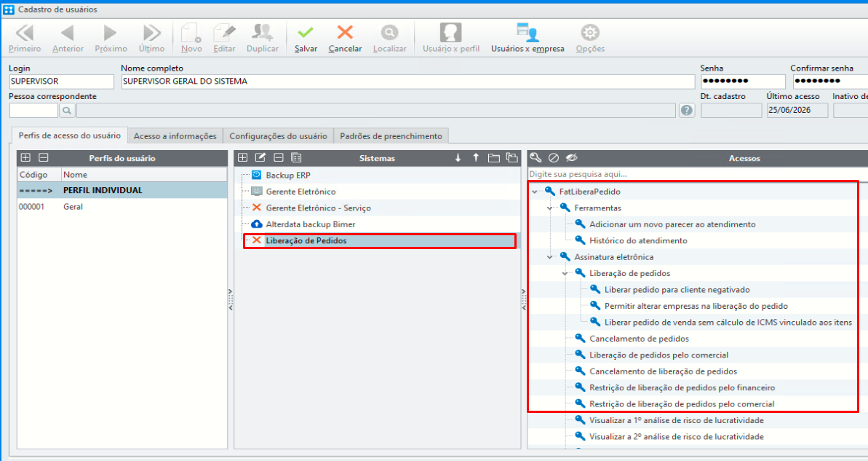Click the move up arrow in Sistemas header
This screenshot has height=461, width=868.
(x=476, y=158)
